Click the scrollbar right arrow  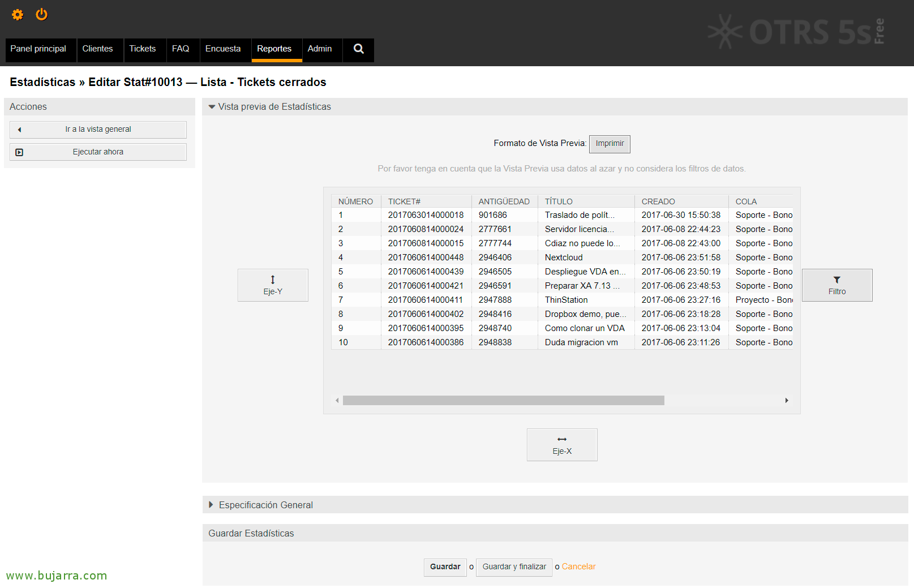(x=787, y=401)
